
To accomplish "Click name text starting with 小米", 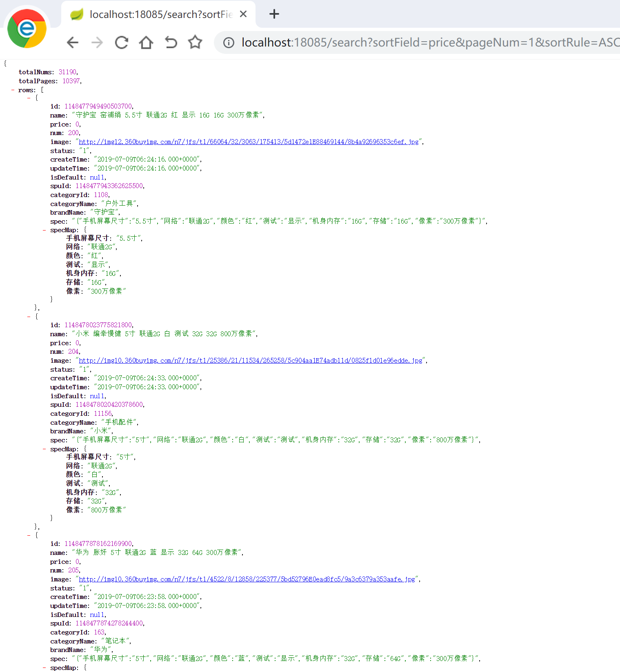I will click(164, 334).
